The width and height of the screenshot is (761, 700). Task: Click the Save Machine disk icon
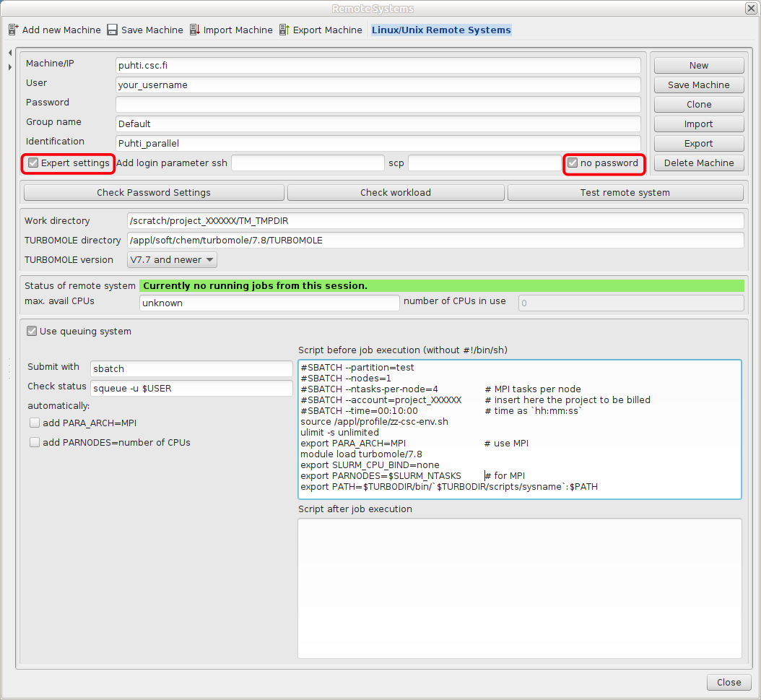pyautogui.click(x=112, y=30)
